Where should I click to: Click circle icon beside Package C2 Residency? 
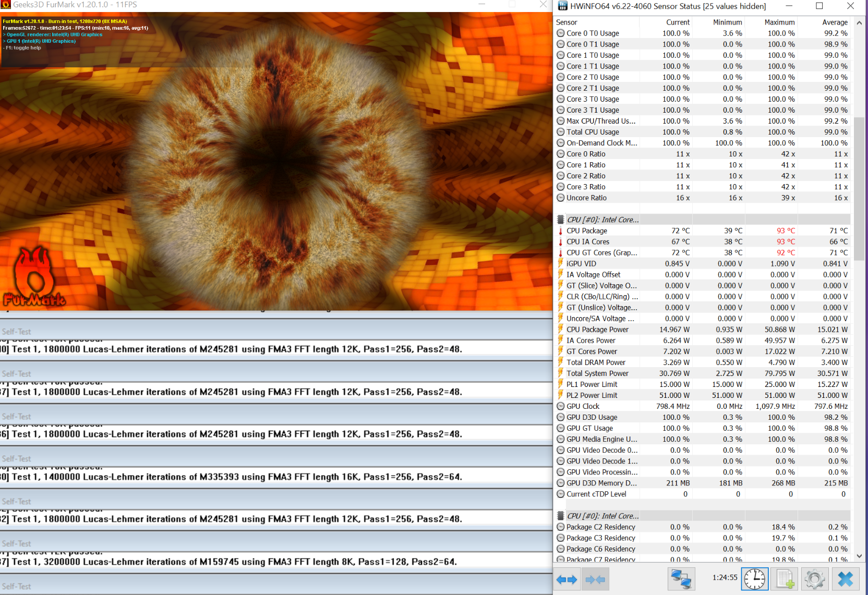click(x=561, y=527)
